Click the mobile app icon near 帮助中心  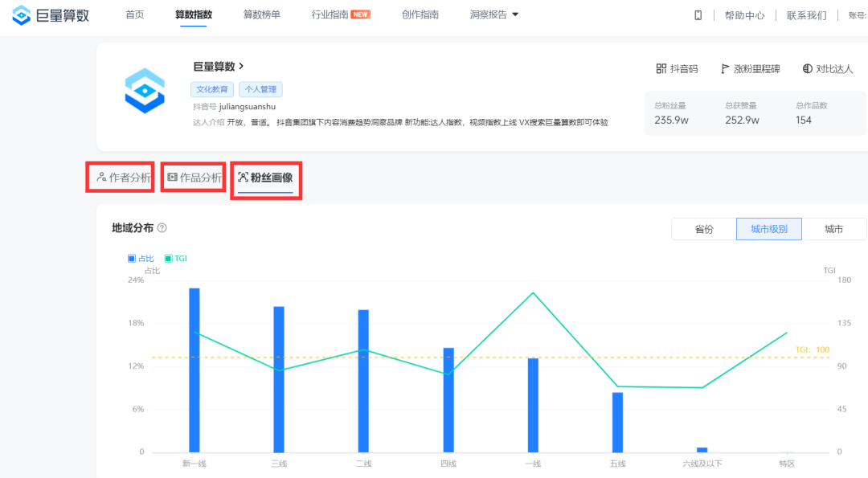[698, 14]
